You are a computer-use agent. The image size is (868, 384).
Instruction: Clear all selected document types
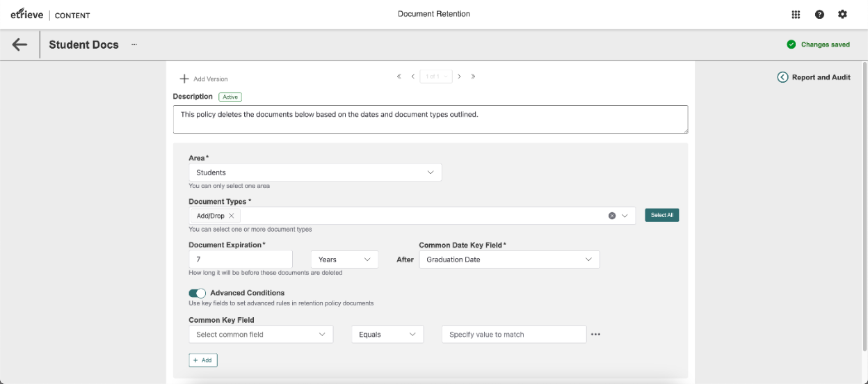[612, 216]
